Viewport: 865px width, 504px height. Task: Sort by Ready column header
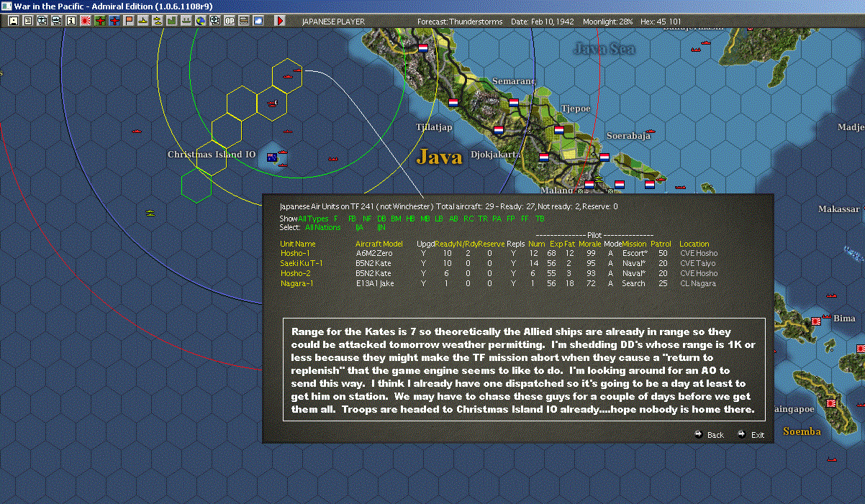click(x=445, y=244)
